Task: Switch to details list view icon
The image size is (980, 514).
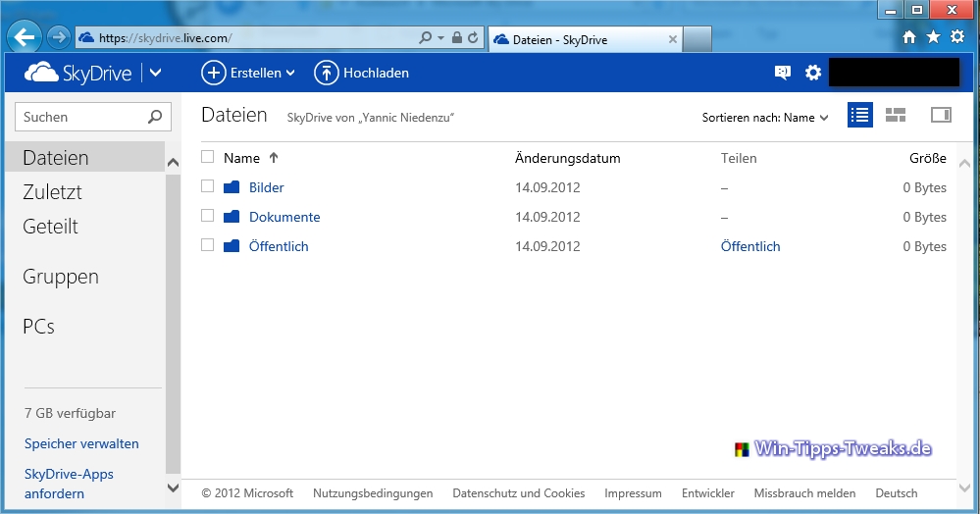Action: point(860,115)
